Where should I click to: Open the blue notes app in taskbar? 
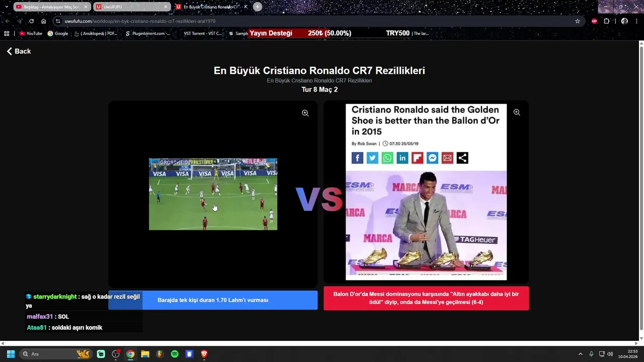point(189,354)
